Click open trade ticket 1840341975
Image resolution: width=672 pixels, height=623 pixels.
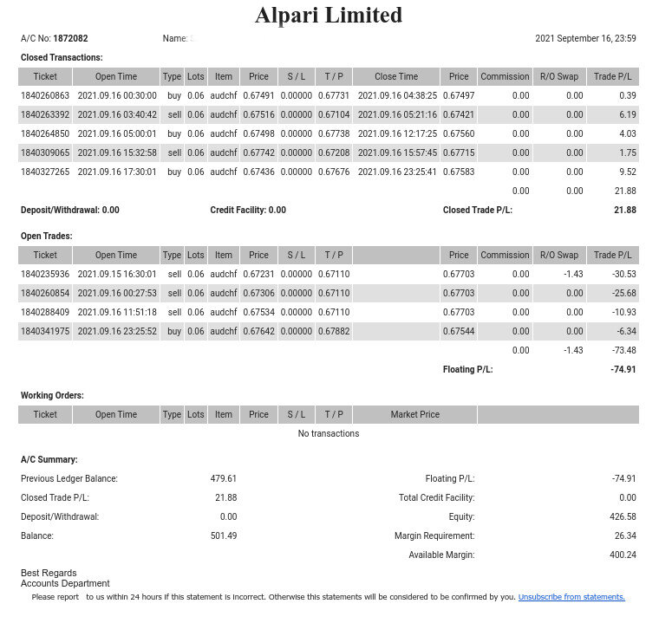coord(45,331)
